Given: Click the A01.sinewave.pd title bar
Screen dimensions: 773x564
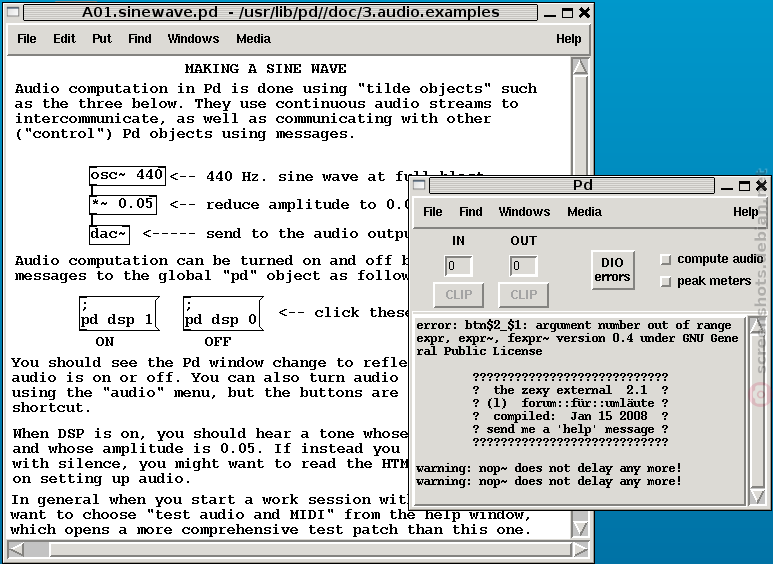Looking at the screenshot, I should tap(281, 12).
